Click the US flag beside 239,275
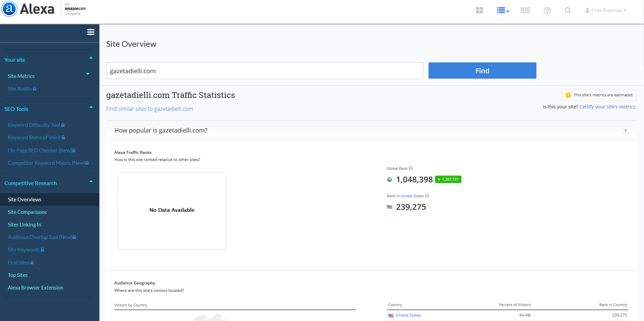 (x=390, y=207)
